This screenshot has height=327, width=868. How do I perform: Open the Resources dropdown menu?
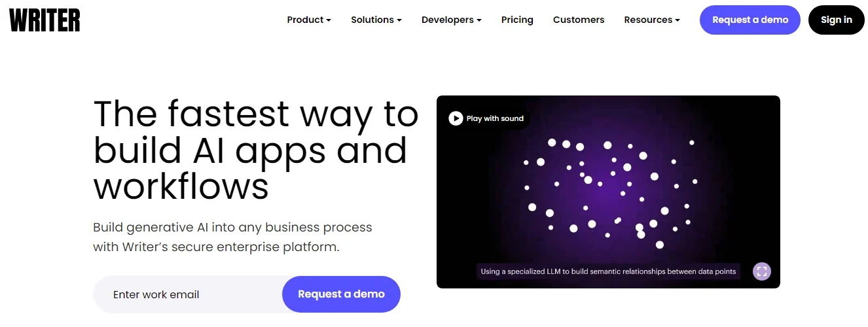[x=652, y=20]
